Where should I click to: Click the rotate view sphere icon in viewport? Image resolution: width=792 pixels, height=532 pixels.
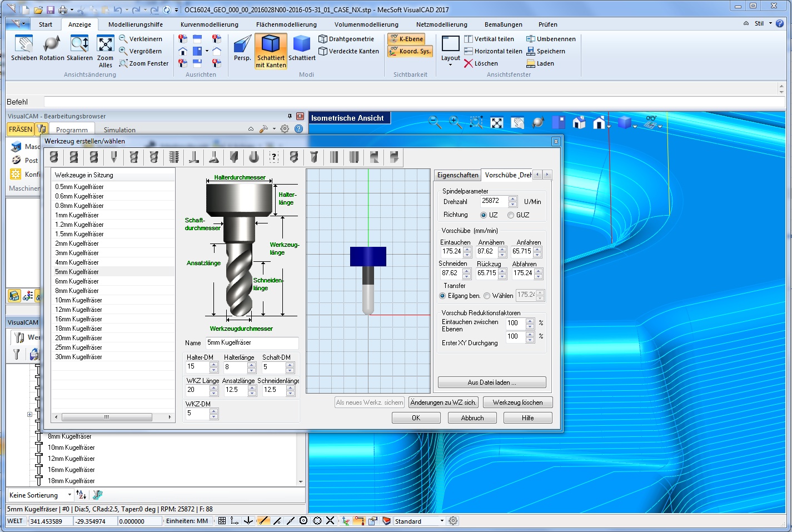tap(537, 122)
